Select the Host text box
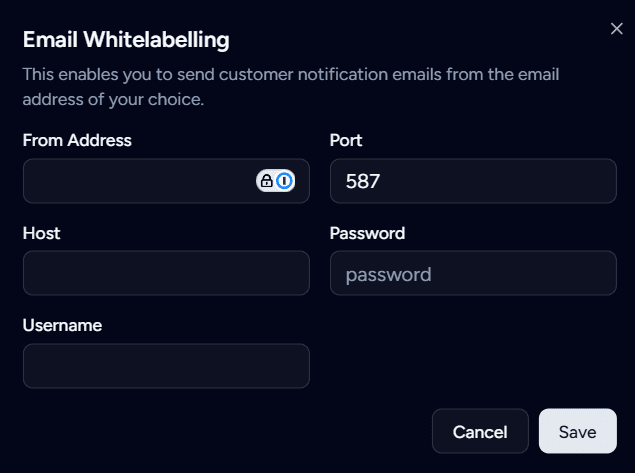The height and width of the screenshot is (473, 635). coord(166,273)
